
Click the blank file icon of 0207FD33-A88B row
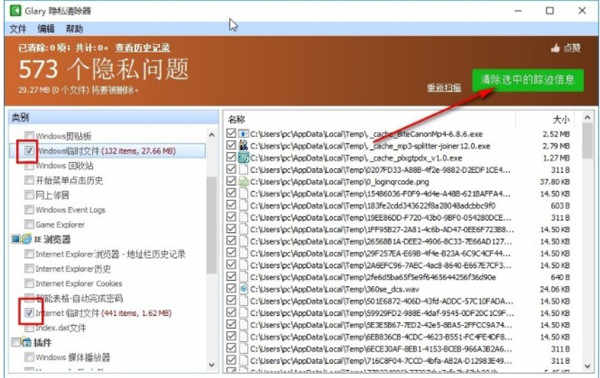coord(243,169)
